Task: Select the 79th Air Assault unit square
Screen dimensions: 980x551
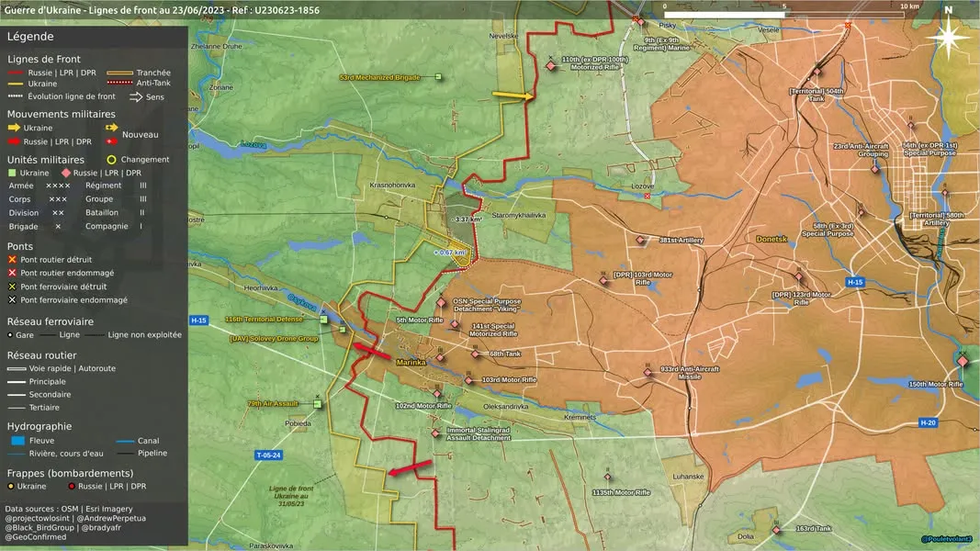Action: point(318,404)
